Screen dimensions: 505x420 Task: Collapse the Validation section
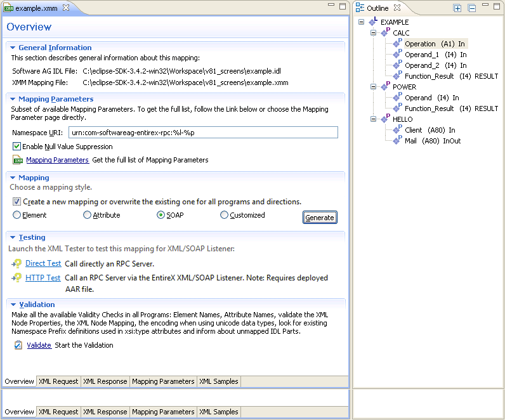point(13,305)
